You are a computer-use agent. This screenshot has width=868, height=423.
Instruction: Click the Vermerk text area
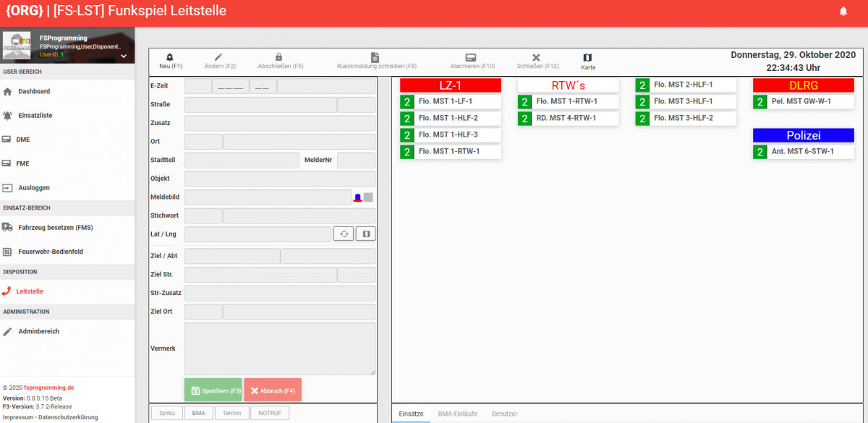(280, 349)
